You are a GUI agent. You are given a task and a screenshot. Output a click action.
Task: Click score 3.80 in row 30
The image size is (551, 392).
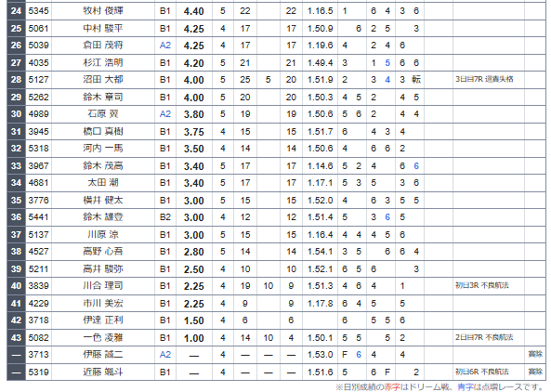tap(193, 114)
